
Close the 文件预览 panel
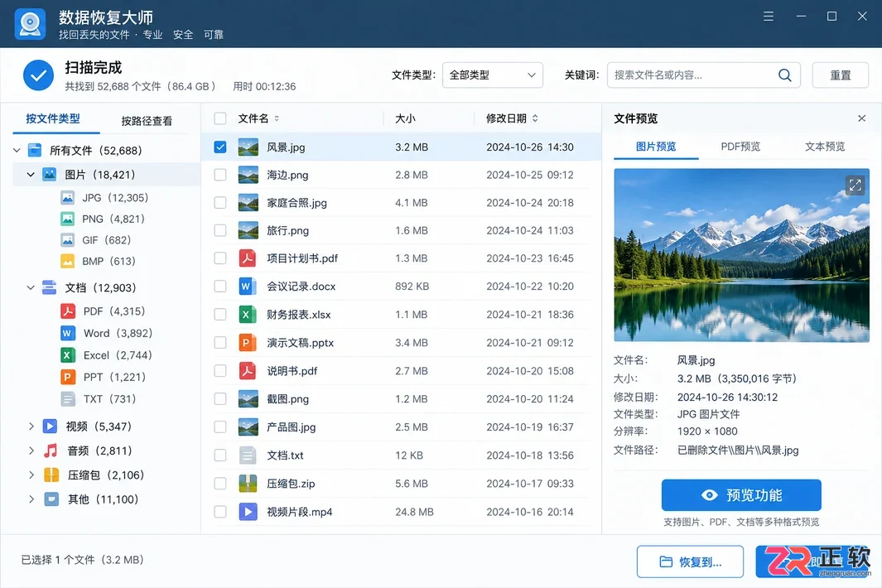[861, 118]
